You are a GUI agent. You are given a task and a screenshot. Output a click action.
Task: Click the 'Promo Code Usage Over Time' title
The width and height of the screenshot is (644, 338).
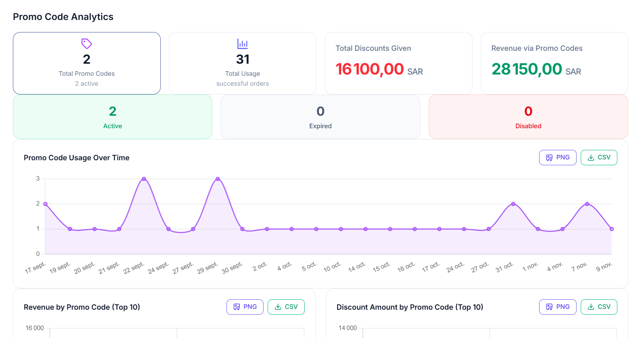(77, 158)
